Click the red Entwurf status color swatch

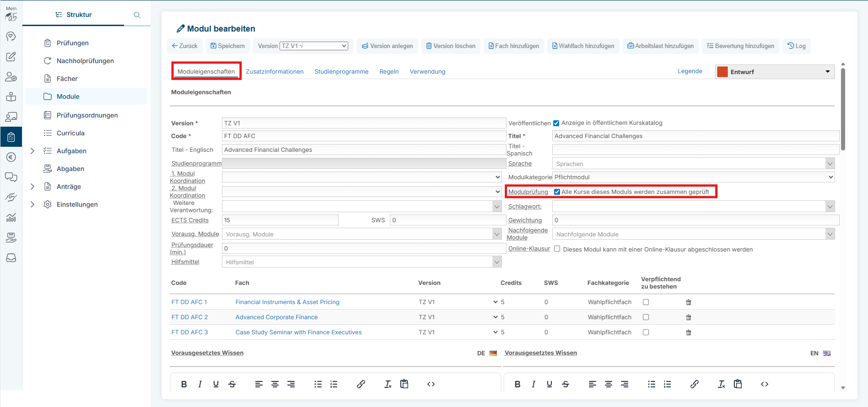pos(722,72)
